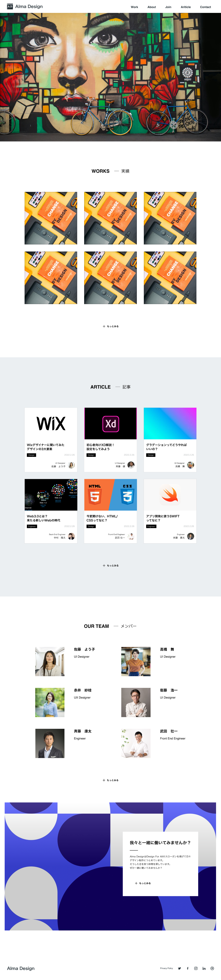Image resolution: width=221 pixels, height=980 pixels.
Task: Select the first Works thumbnail image
Action: point(51,218)
